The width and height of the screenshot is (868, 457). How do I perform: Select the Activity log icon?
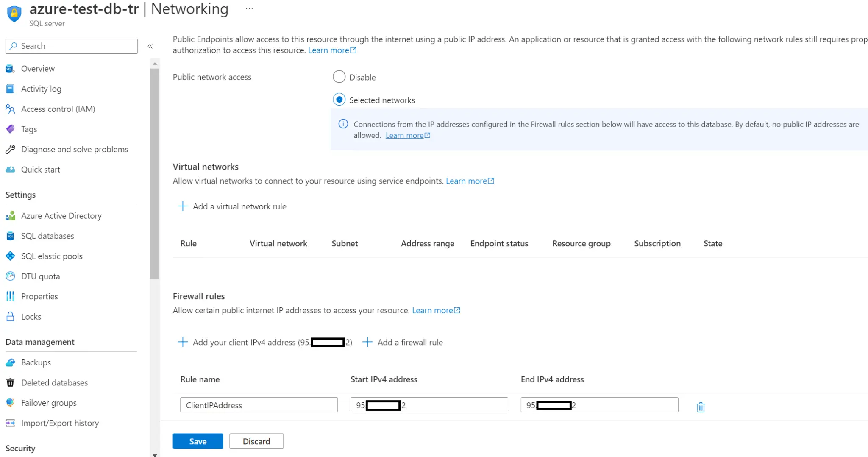coord(10,89)
